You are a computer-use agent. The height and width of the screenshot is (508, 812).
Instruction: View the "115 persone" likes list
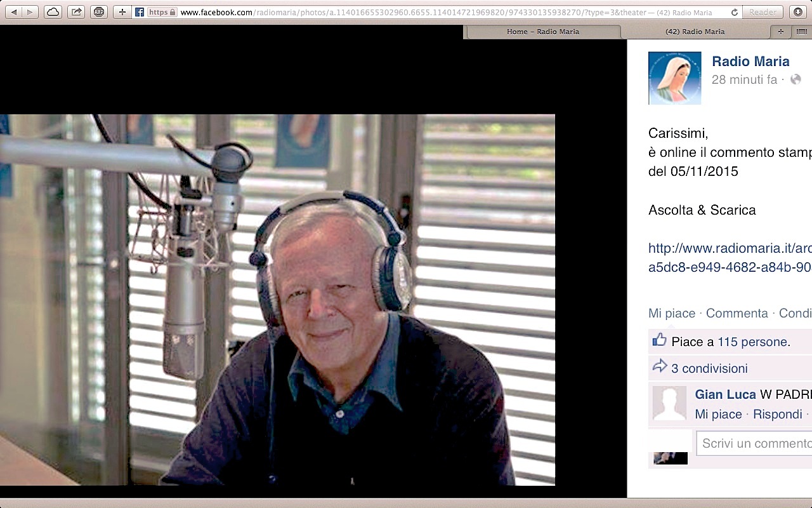[x=753, y=342]
